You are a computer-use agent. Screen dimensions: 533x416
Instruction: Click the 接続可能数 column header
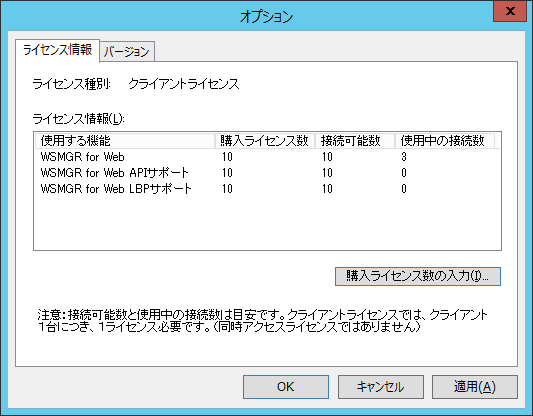355,141
